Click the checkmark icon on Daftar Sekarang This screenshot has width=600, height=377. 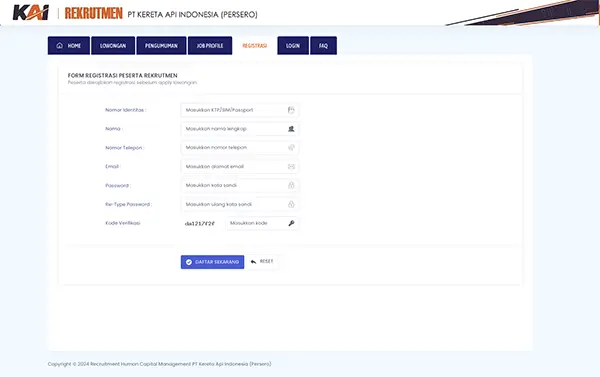coord(189,262)
